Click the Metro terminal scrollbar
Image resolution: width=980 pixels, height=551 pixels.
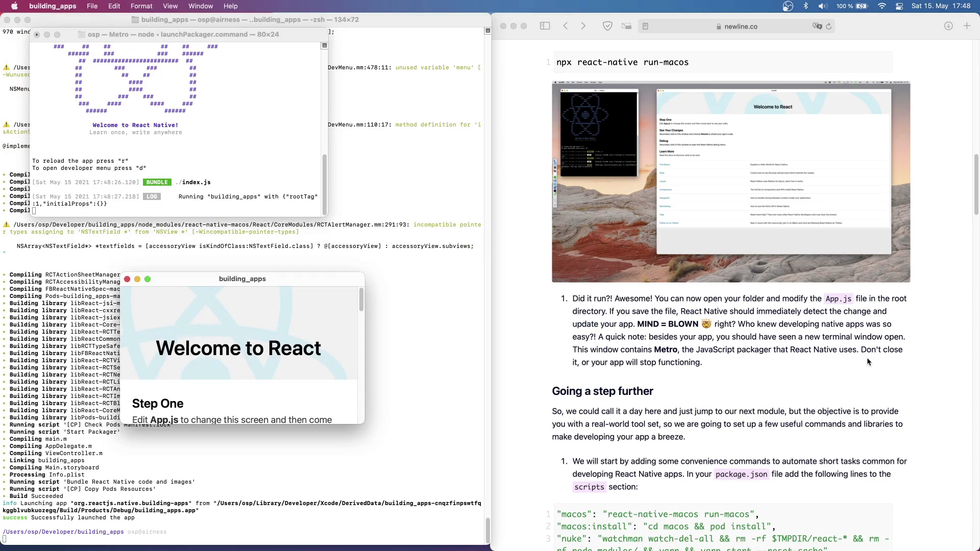pyautogui.click(x=324, y=185)
